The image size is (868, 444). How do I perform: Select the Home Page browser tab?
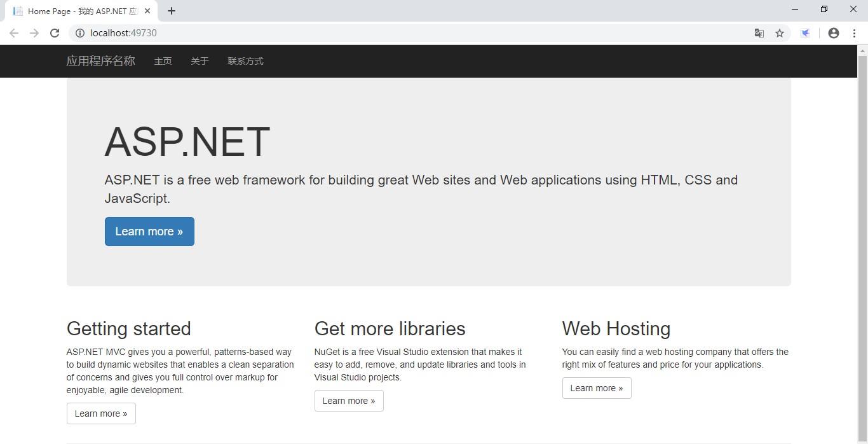(x=76, y=11)
